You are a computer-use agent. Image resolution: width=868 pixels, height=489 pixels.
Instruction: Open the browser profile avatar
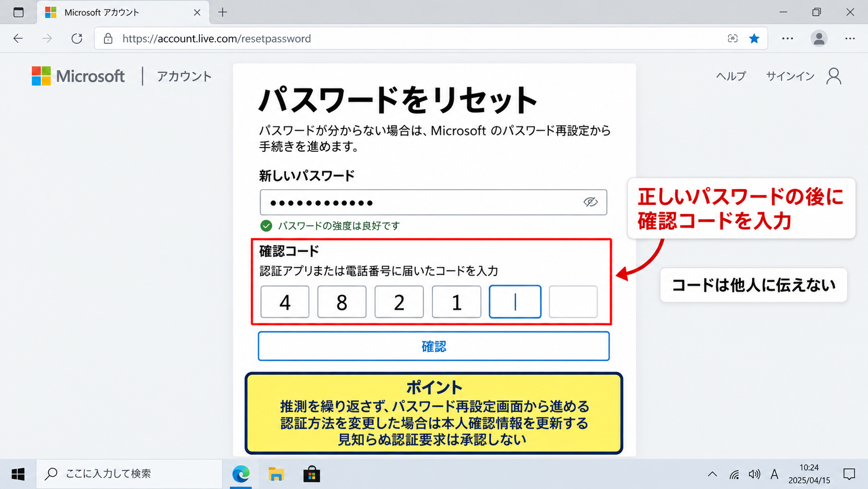tap(819, 38)
